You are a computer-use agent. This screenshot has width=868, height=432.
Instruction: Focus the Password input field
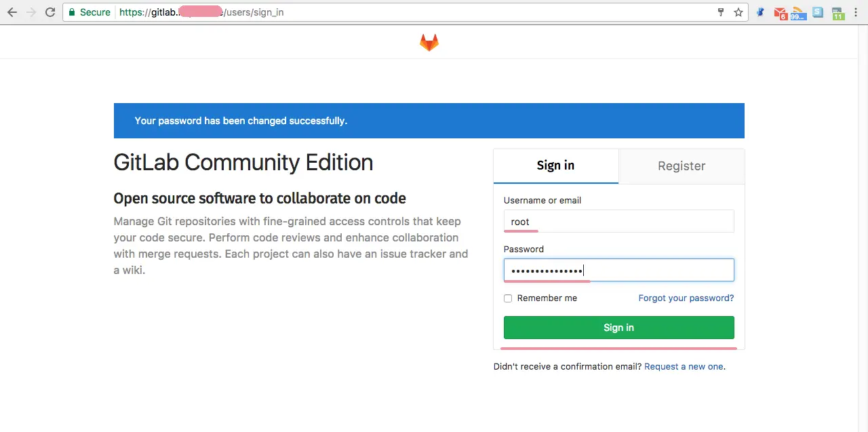coord(619,270)
